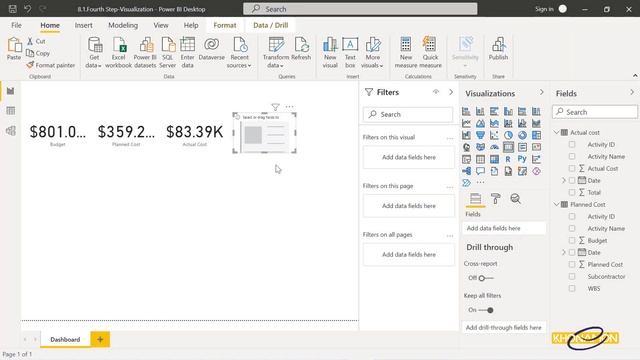The image size is (640, 360).
Task: Collapse the Visualizations pane
Action: [542, 92]
